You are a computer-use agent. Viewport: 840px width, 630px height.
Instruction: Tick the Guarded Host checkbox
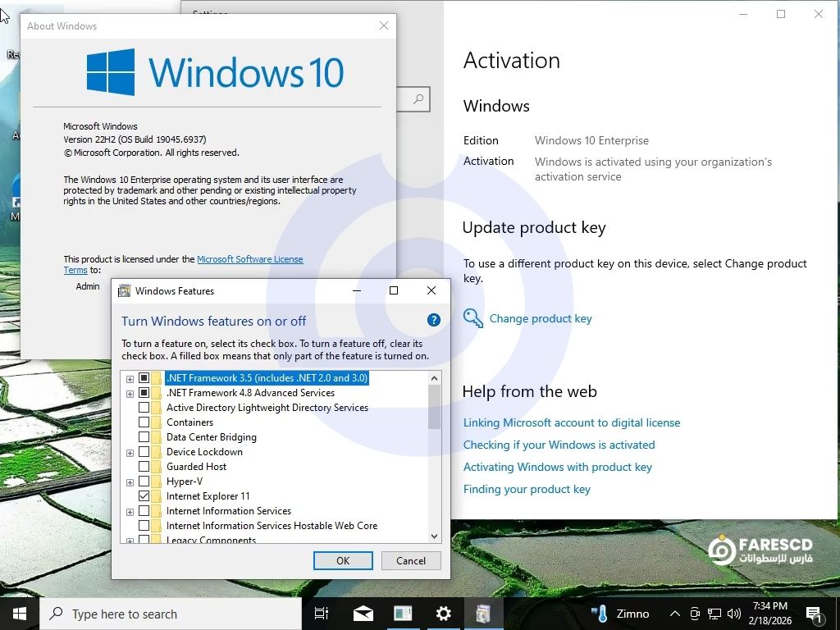coord(144,467)
